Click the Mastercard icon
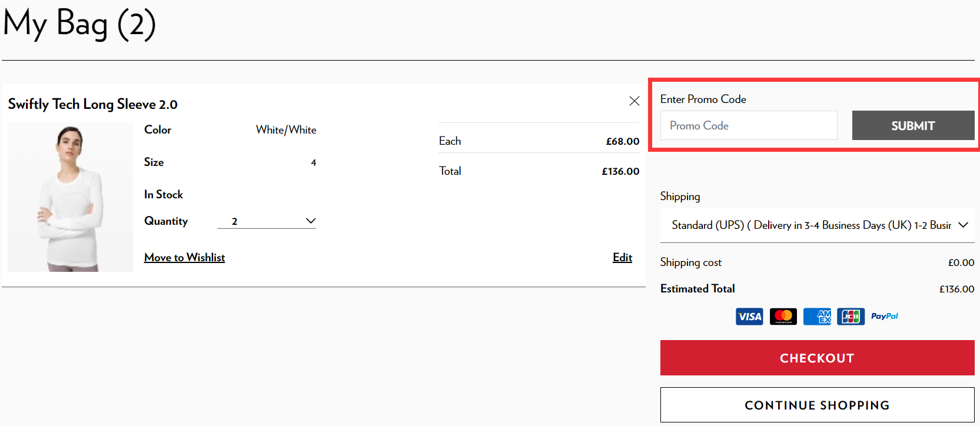 [x=783, y=317]
